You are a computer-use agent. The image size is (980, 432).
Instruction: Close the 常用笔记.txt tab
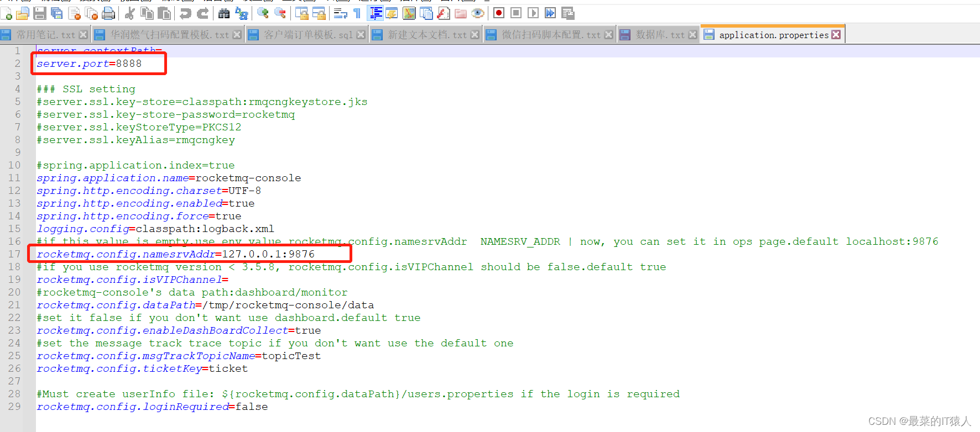pyautogui.click(x=84, y=35)
